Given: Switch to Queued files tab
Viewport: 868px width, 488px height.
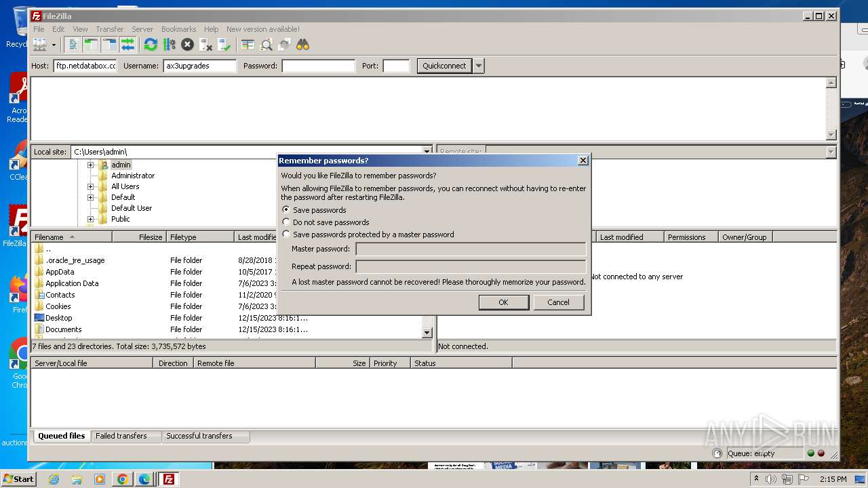Looking at the screenshot, I should (61, 436).
